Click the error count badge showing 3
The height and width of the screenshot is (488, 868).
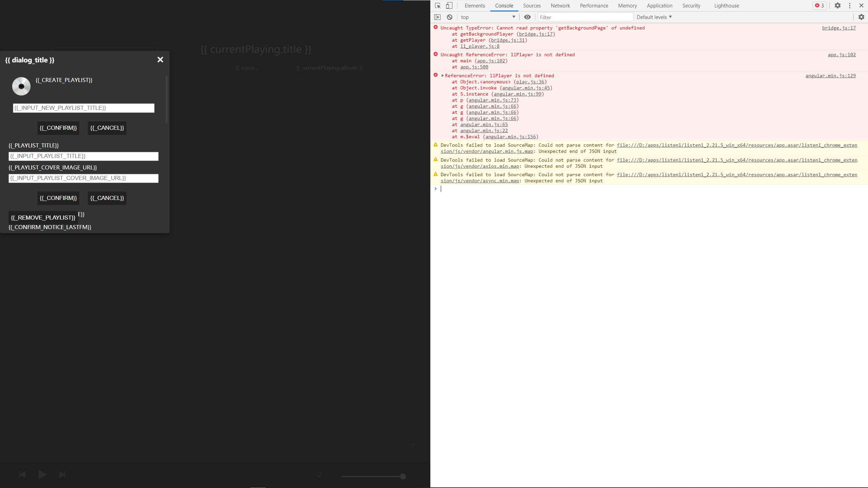pos(820,6)
